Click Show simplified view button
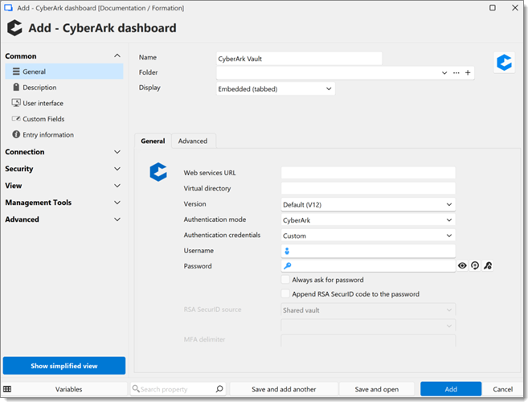Screen dimensions: 532x406 click(64, 366)
